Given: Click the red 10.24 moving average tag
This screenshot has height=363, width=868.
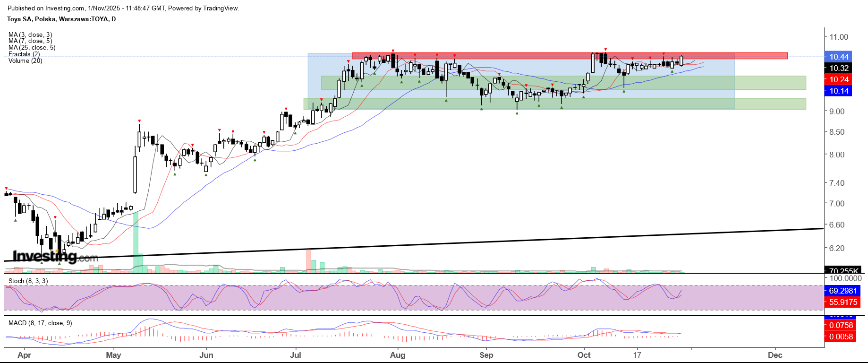Looking at the screenshot, I should 839,79.
